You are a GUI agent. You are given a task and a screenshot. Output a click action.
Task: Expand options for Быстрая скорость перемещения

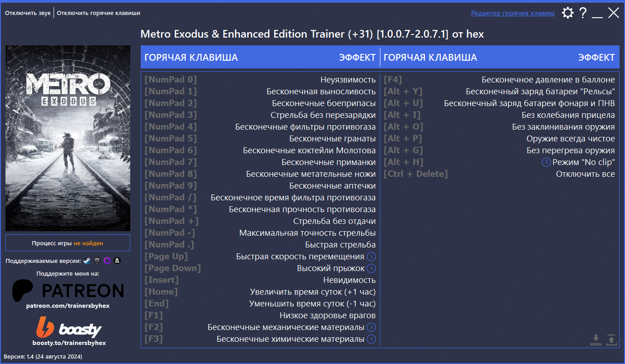(371, 257)
